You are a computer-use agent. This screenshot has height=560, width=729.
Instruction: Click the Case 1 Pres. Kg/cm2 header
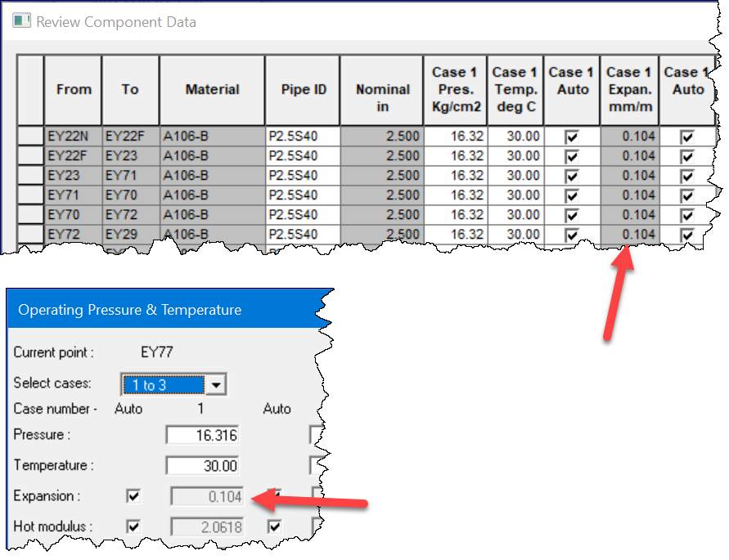click(455, 90)
